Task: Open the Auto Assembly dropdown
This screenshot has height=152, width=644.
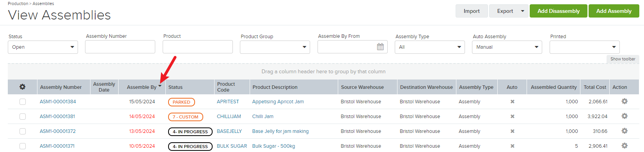Action: tap(507, 47)
